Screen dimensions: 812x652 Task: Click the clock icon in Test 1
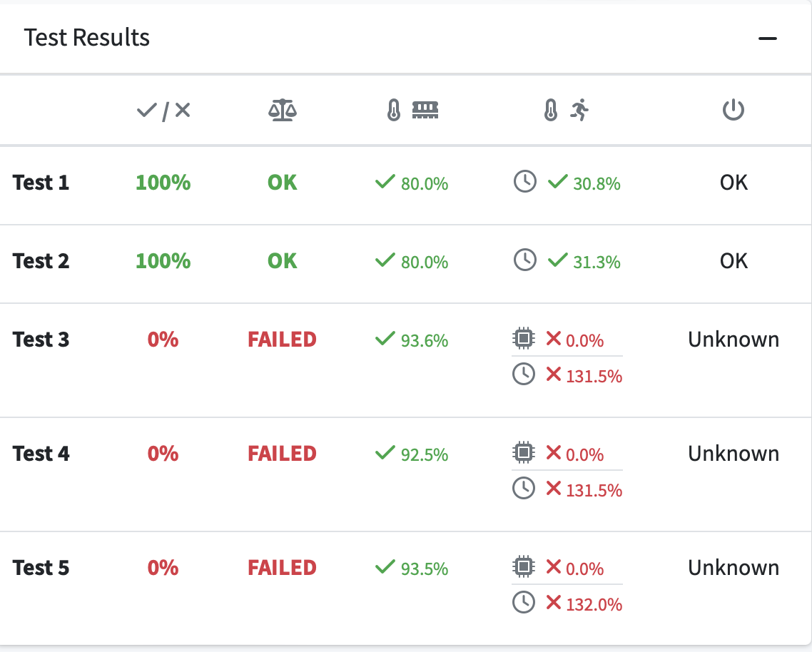pos(524,181)
